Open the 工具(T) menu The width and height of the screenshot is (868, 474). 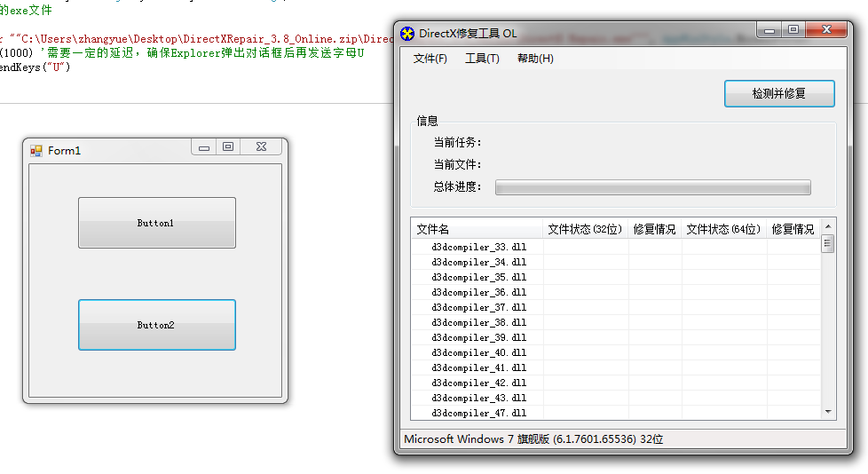(482, 59)
